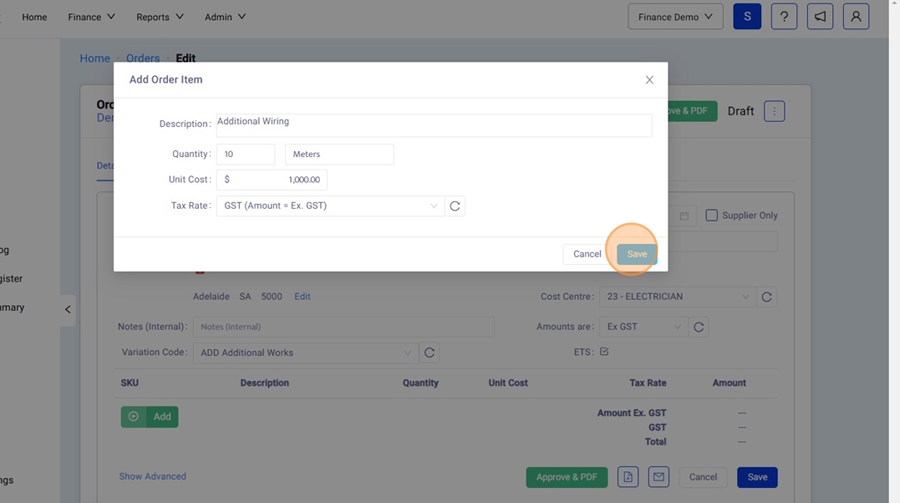Click the email envelope icon button

658,477
